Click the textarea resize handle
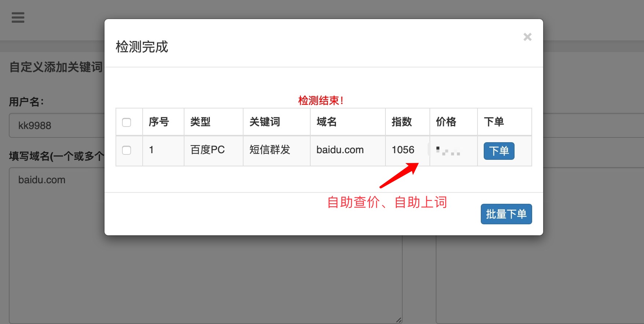 click(x=399, y=320)
